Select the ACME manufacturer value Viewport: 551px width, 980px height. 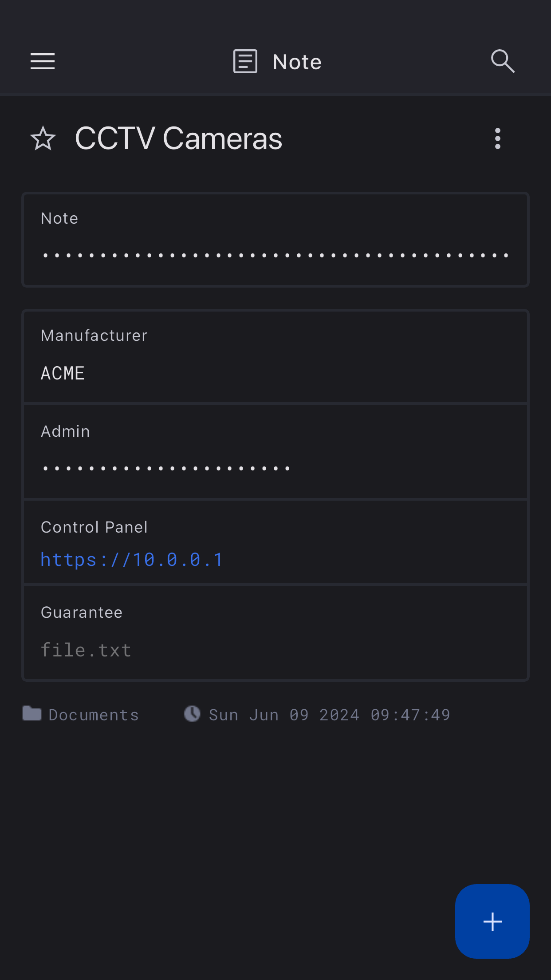(63, 373)
